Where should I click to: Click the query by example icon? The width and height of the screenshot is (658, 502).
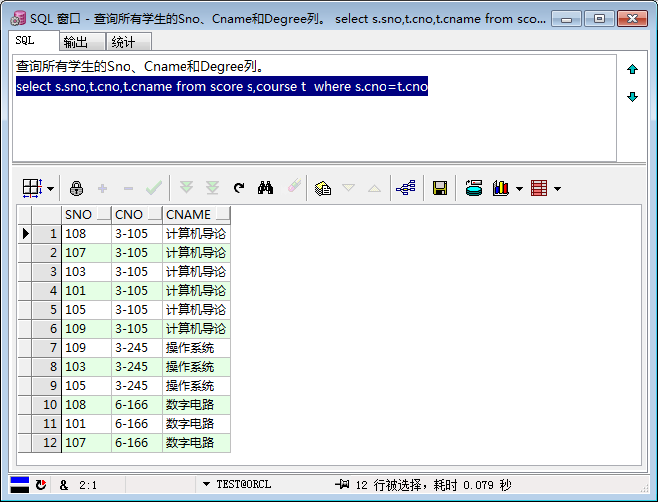click(x=323, y=188)
